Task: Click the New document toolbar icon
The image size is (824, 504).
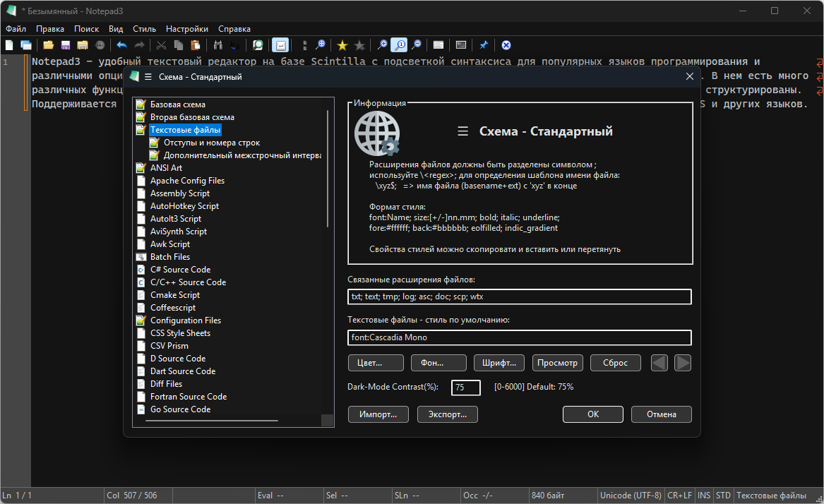Action: pos(9,45)
